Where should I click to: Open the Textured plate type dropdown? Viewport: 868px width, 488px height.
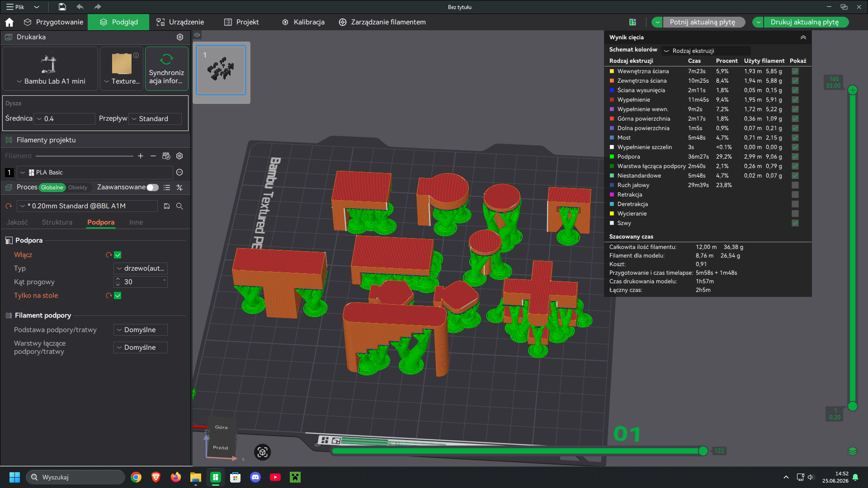click(x=122, y=81)
